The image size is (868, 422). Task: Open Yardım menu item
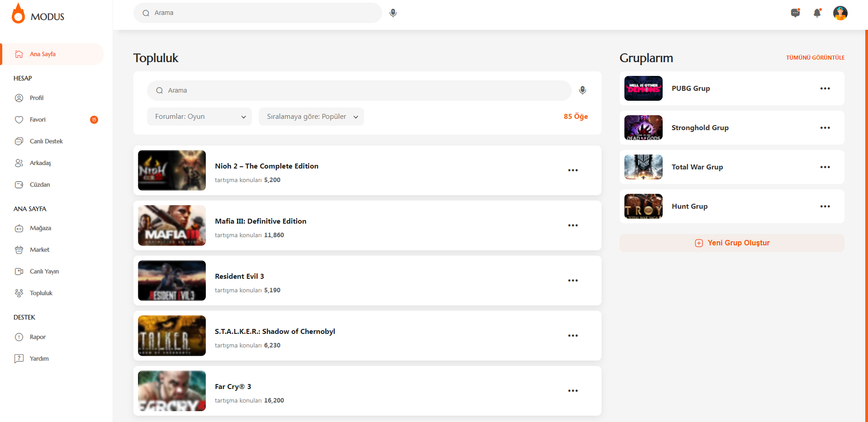39,359
